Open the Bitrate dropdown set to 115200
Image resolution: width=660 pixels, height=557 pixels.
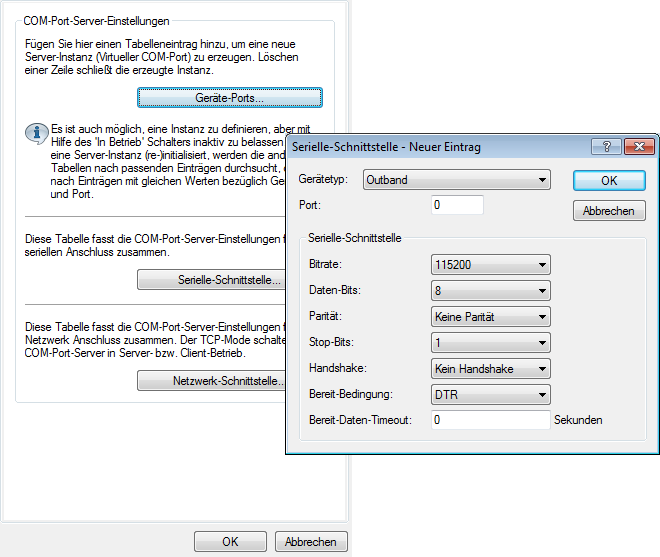[490, 265]
